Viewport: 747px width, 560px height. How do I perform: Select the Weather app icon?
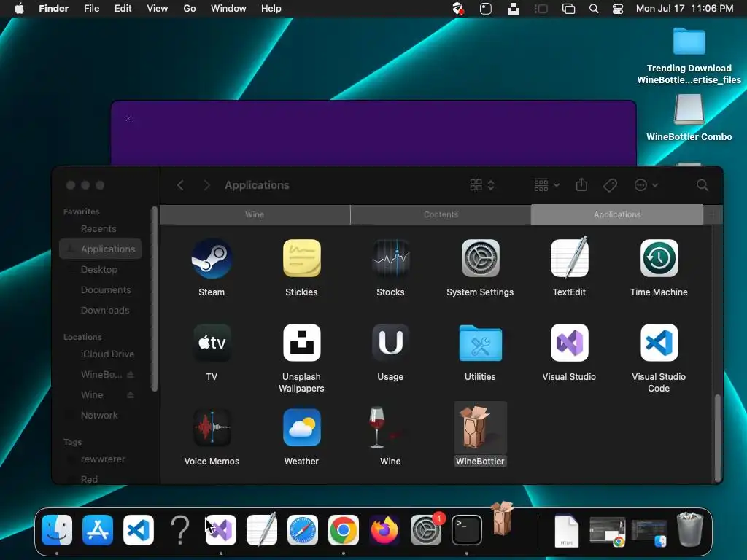(x=301, y=427)
